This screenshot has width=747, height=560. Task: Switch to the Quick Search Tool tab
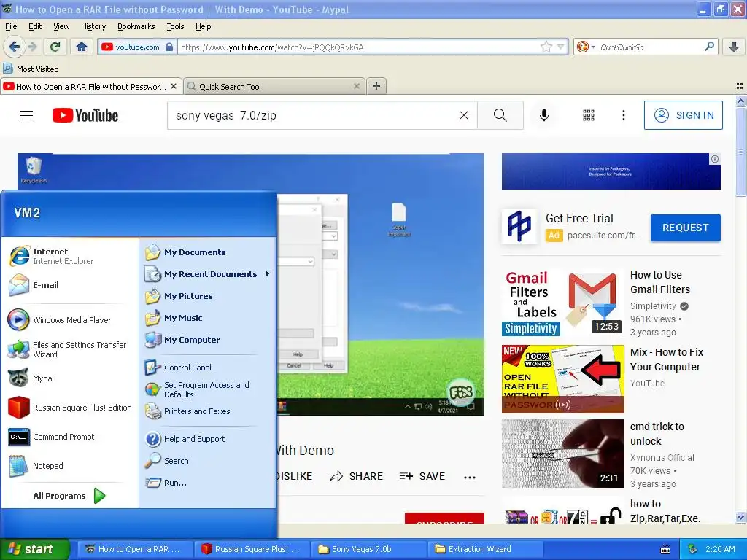(274, 87)
